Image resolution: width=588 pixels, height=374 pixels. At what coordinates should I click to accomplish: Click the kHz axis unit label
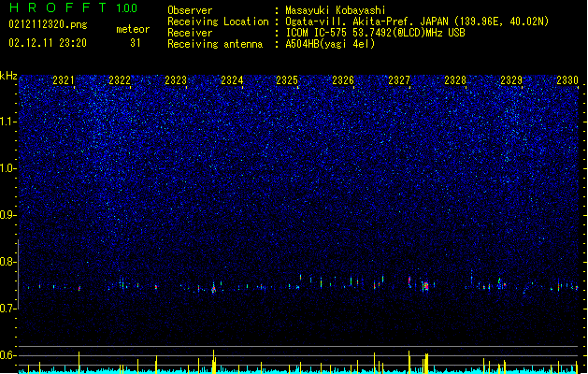(x=8, y=76)
